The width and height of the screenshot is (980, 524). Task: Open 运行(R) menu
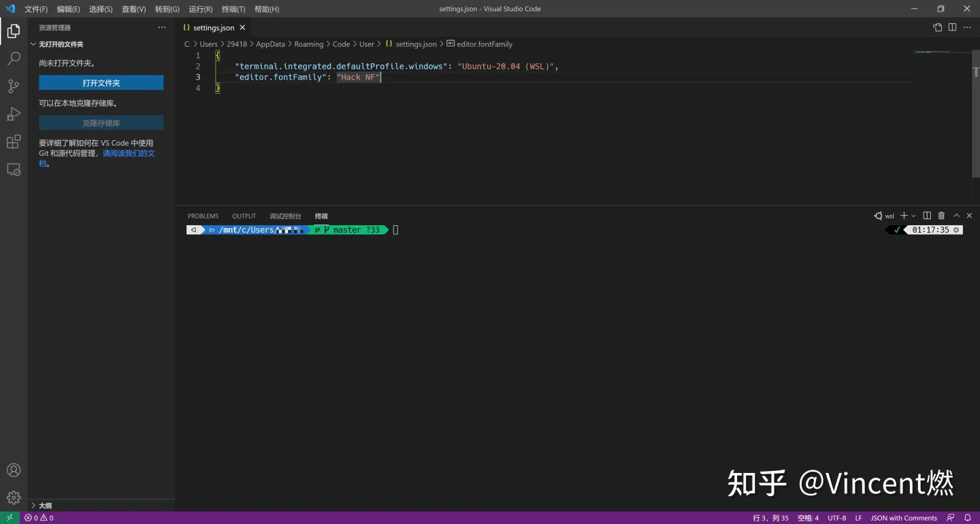(x=200, y=9)
